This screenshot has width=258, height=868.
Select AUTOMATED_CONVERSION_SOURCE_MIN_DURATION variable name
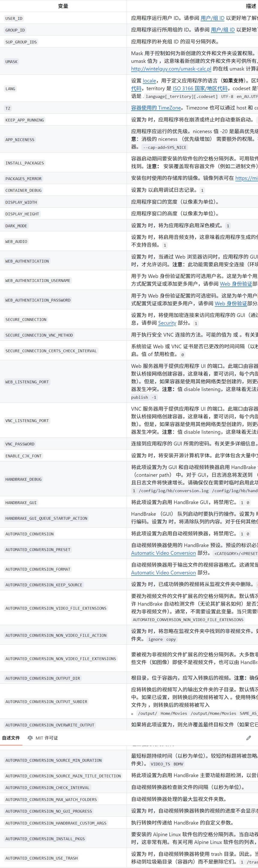(53, 760)
